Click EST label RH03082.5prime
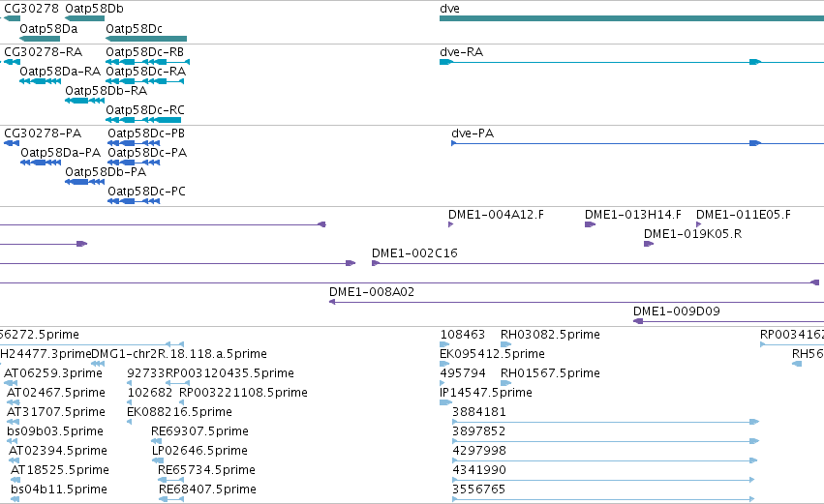The height and width of the screenshot is (504, 824). [x=550, y=335]
